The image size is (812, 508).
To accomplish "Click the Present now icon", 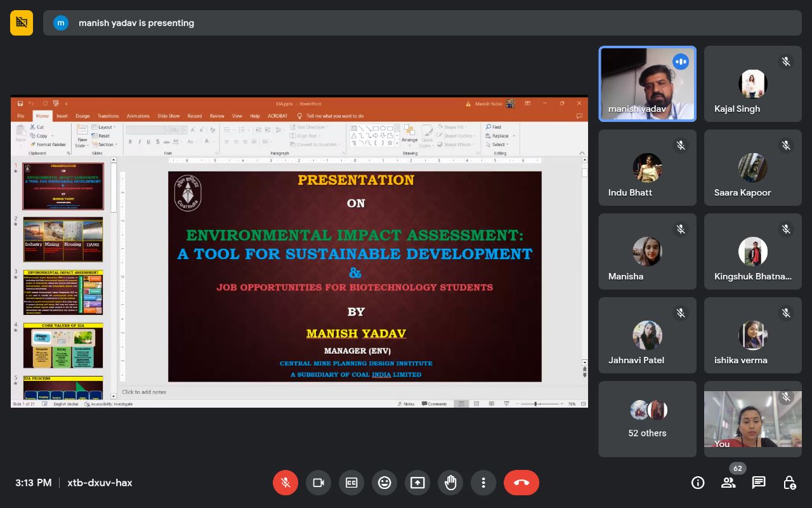I will 417,483.
